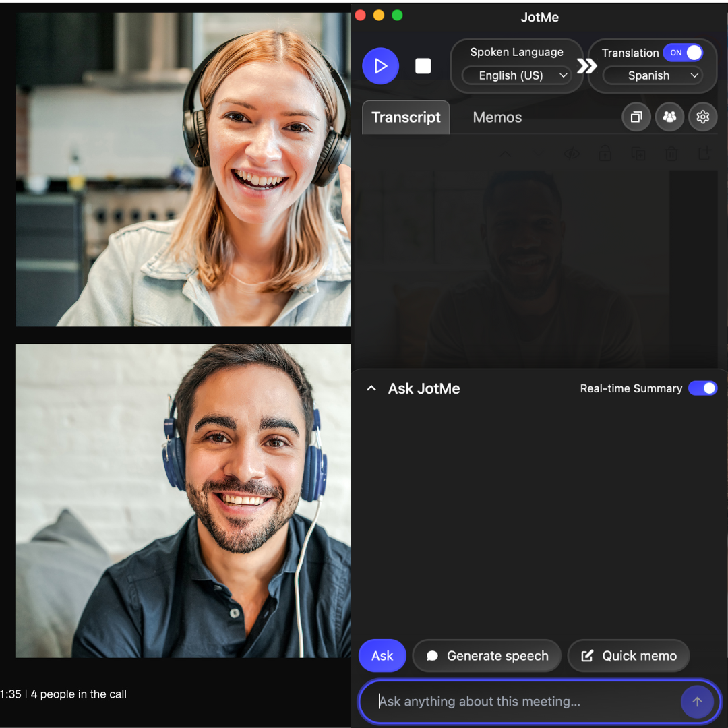728x728 pixels.
Task: Disable the Real-time Summary toggle
Action: (x=702, y=388)
